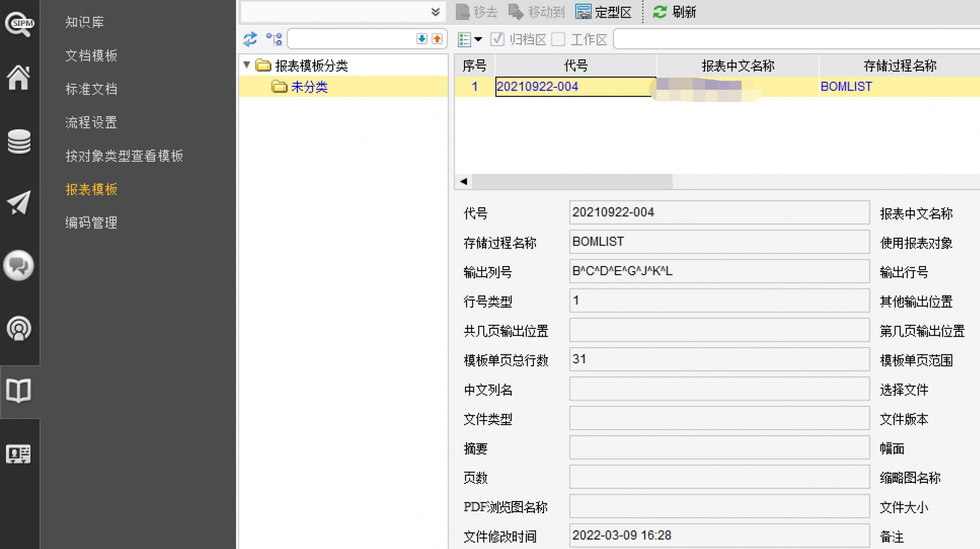Open 编码管理 menu item
980x549 pixels.
pos(91,223)
